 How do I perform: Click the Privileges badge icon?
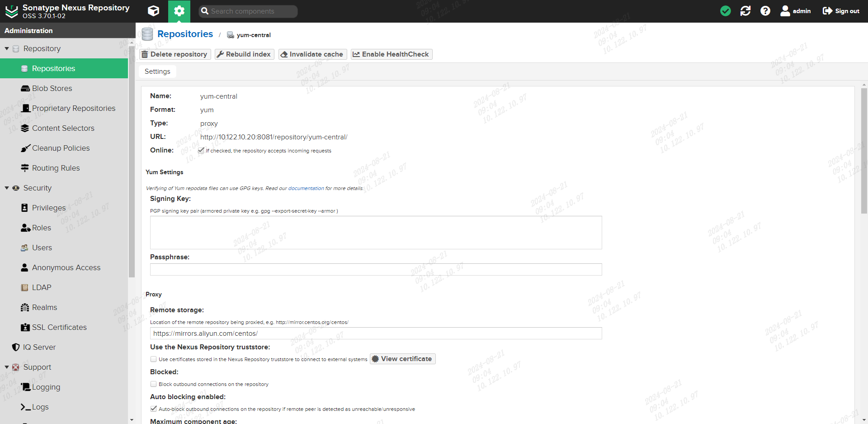click(25, 208)
